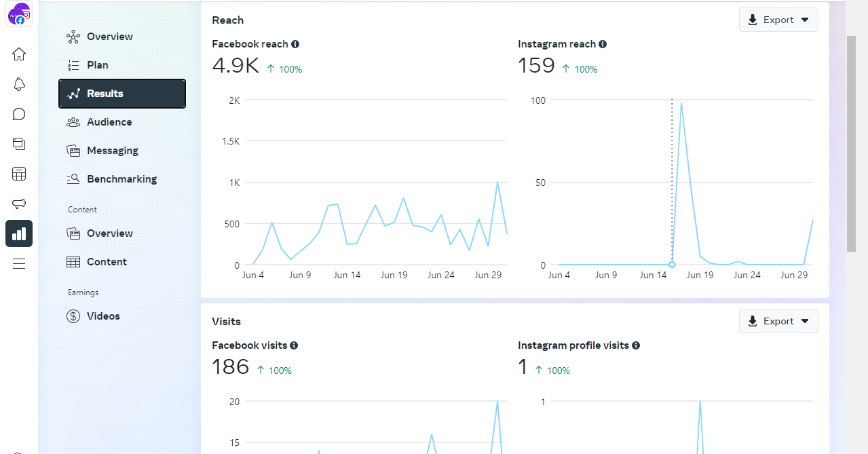
Task: Expand Export dropdown in Reach card
Action: [x=778, y=20]
